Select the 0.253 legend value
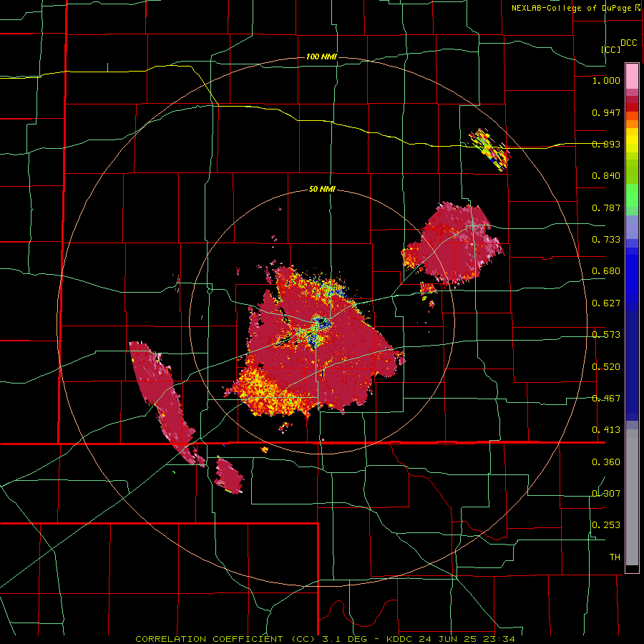644x644 pixels. pos(606,525)
